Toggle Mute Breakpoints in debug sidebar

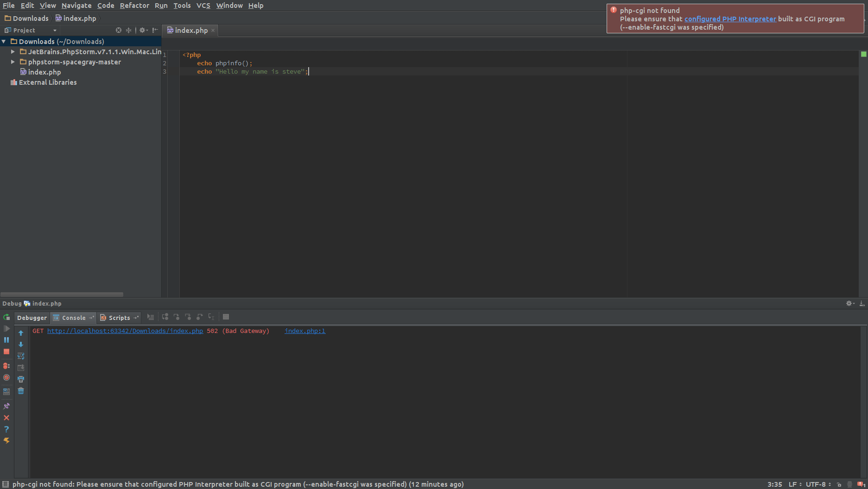[6, 377]
